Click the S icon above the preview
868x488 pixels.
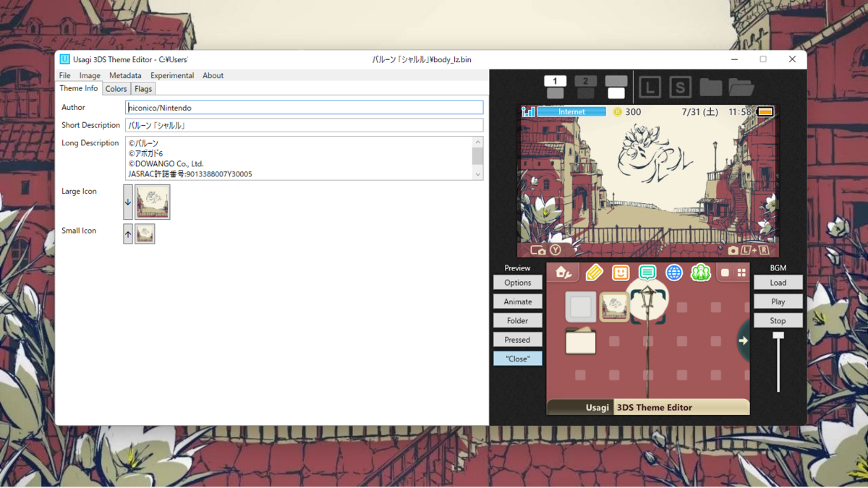coord(680,87)
